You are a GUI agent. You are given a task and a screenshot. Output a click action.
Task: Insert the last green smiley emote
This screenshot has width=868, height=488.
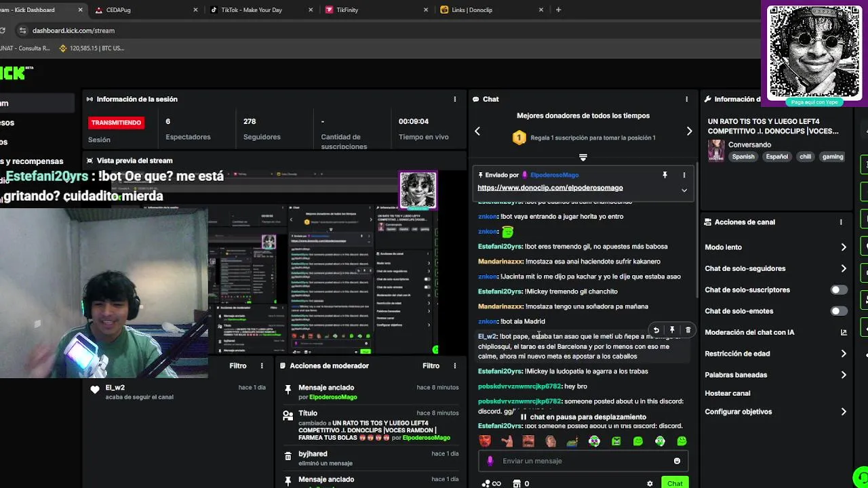(x=682, y=441)
